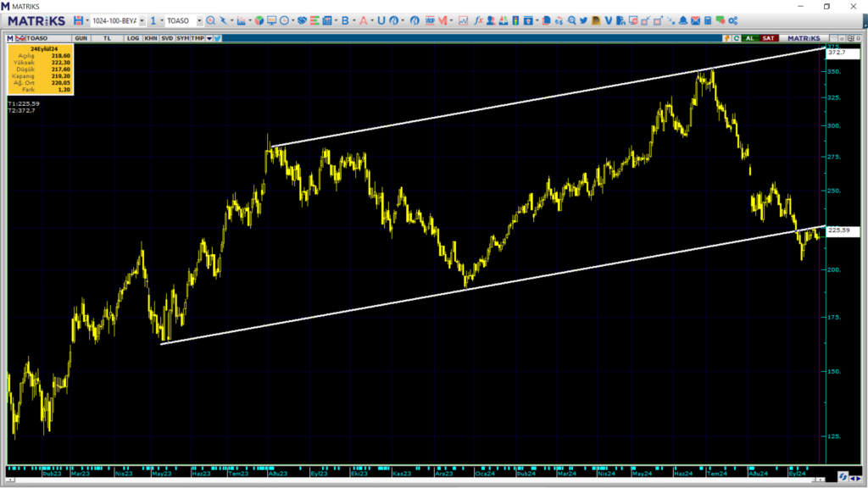
Task: Click the MATRIKS logo in toolbar
Action: pyautogui.click(x=36, y=21)
